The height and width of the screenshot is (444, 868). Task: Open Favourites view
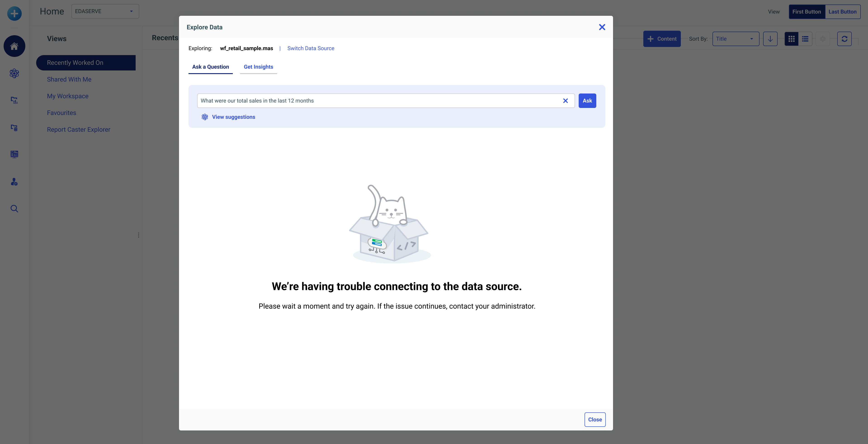62,113
